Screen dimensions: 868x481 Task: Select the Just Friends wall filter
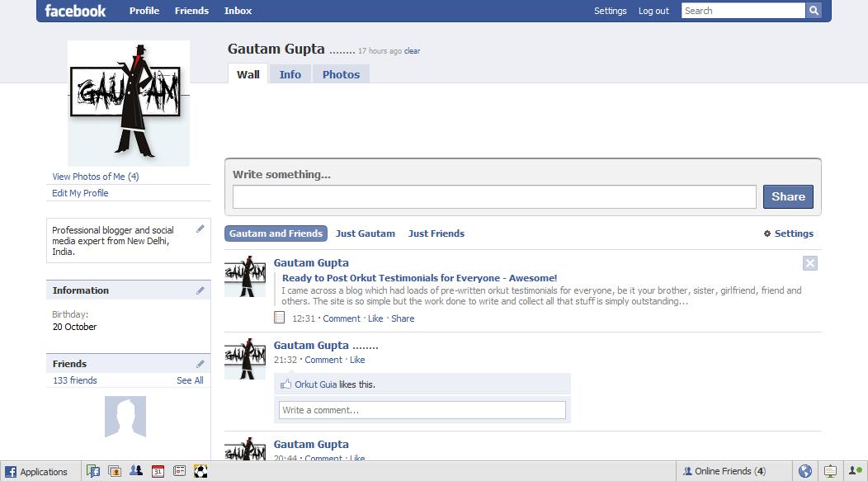pos(436,233)
